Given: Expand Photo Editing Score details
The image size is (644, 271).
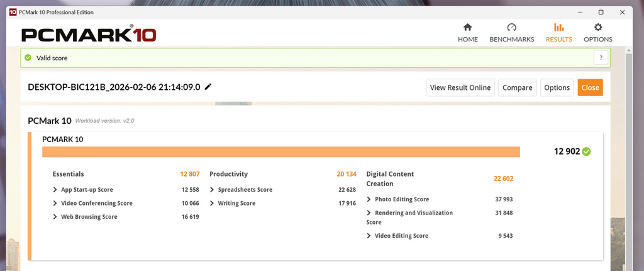Looking at the screenshot, I should click(369, 199).
